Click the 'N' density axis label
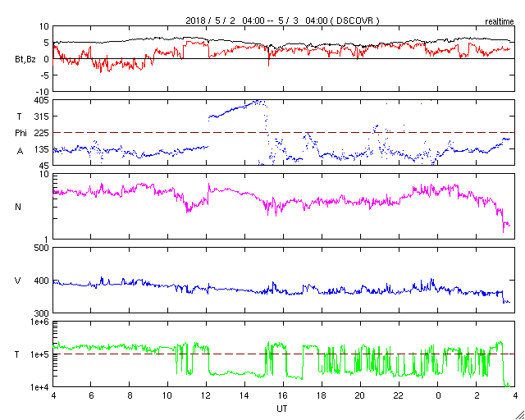Viewport: 525px width, 420px height. [18, 207]
